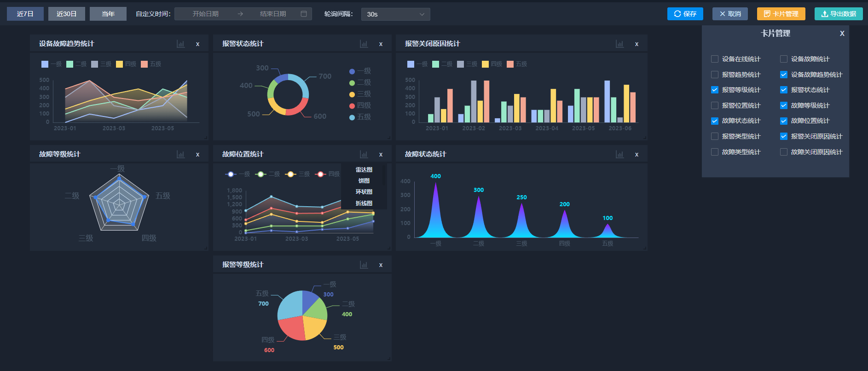Select the 近30日 time range
This screenshot has width=868, height=371.
point(67,14)
